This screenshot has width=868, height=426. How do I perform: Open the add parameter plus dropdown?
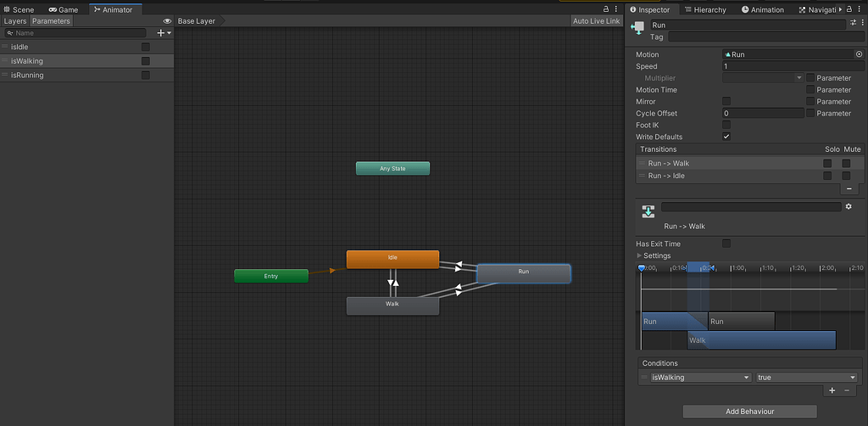coord(163,33)
